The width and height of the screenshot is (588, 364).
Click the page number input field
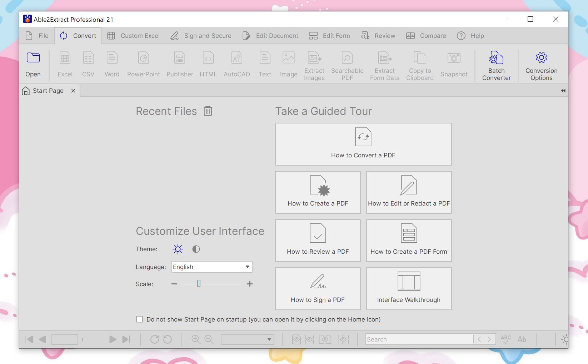65,339
